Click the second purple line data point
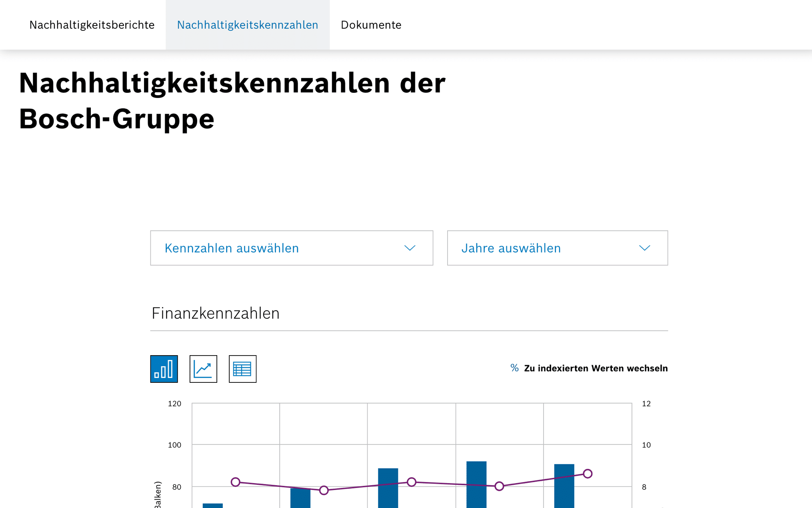 tap(324, 490)
